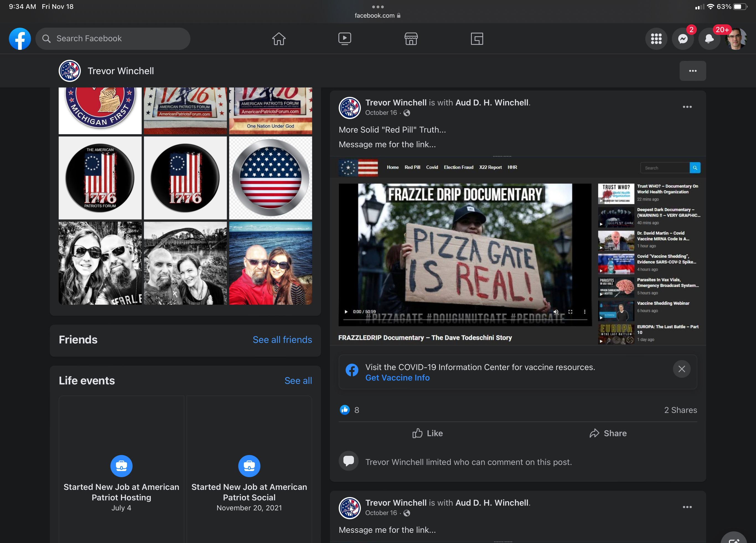Open black-and-white bridge couple photo
756x543 pixels.
pyautogui.click(x=185, y=263)
